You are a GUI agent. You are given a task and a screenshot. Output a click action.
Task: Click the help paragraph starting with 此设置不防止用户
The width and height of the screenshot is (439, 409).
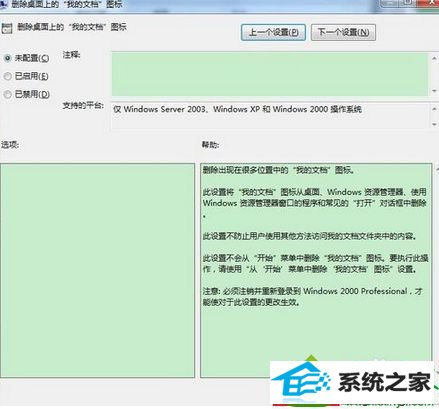coord(310,236)
